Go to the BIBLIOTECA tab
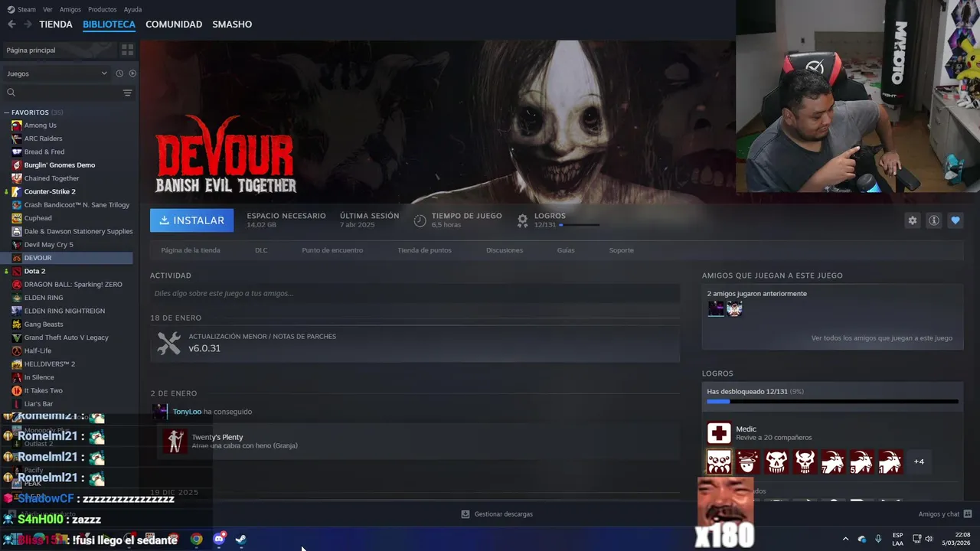 pyautogui.click(x=109, y=24)
